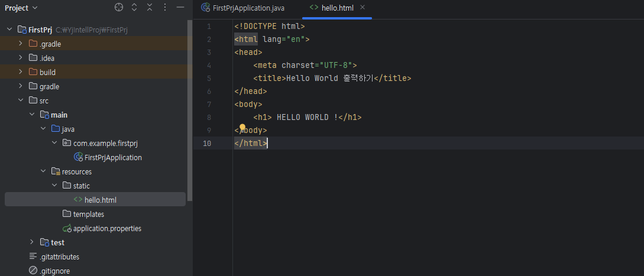
Task: Expand the .gradle folder
Action: click(x=21, y=44)
